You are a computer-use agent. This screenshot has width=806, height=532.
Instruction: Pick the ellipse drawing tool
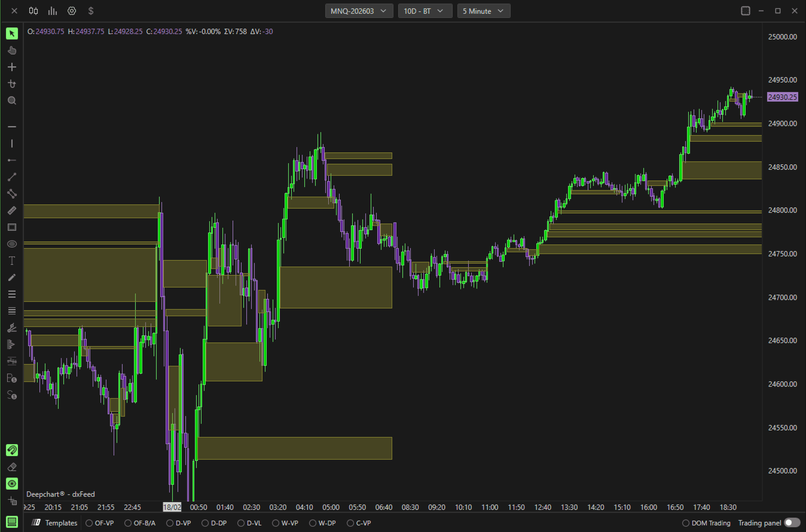(12, 244)
